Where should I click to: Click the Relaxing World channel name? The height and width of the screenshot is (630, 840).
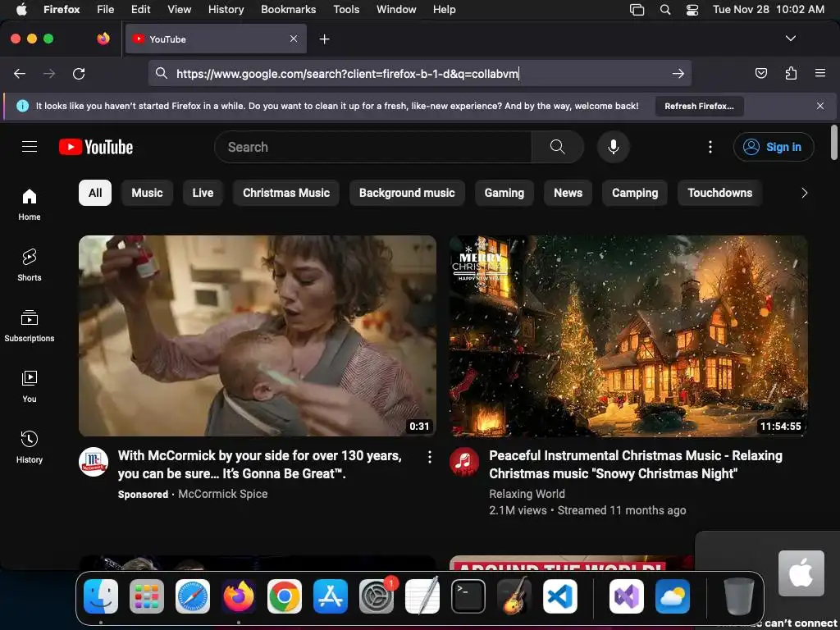[527, 494]
